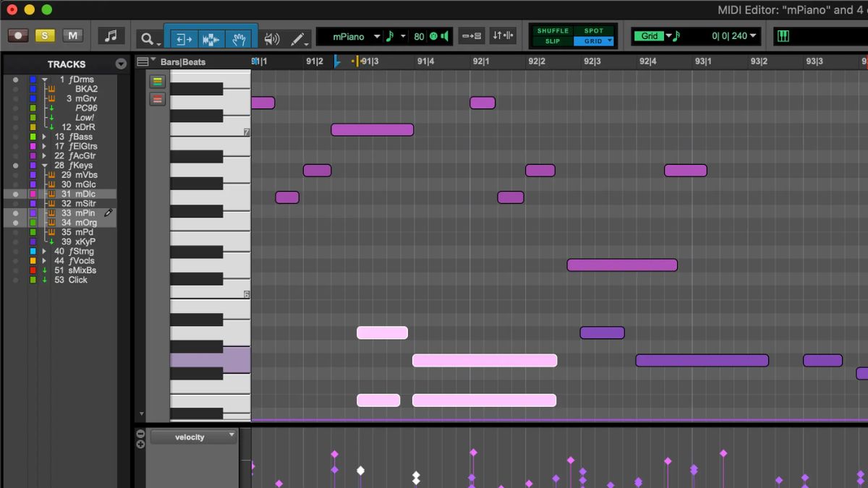
Task: Toggle the show/hide dot for 33 mPin
Action: (x=15, y=213)
